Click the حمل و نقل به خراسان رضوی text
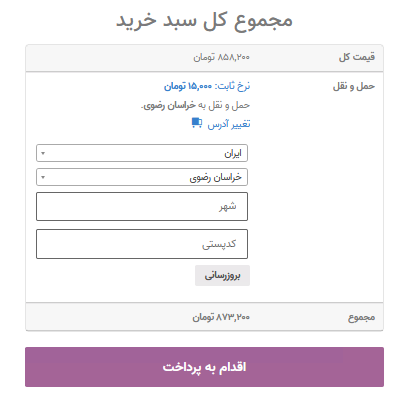Viewport: 395px width, 397px height. [x=195, y=106]
